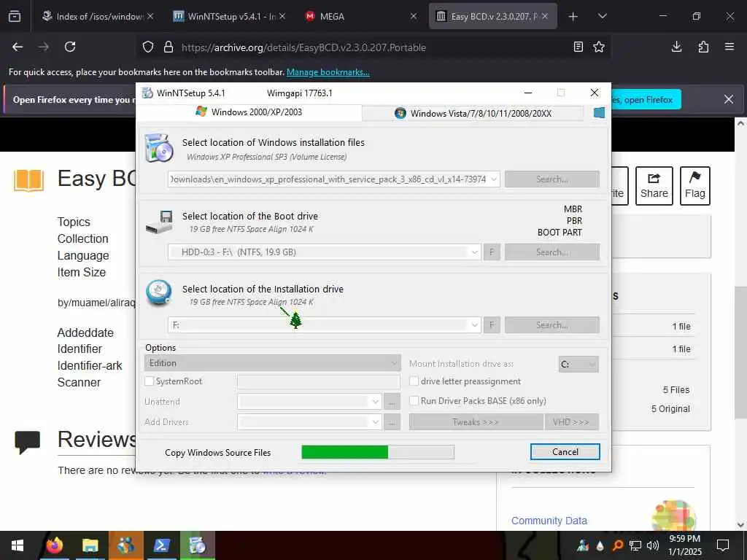Open the notification center icon

723,545
